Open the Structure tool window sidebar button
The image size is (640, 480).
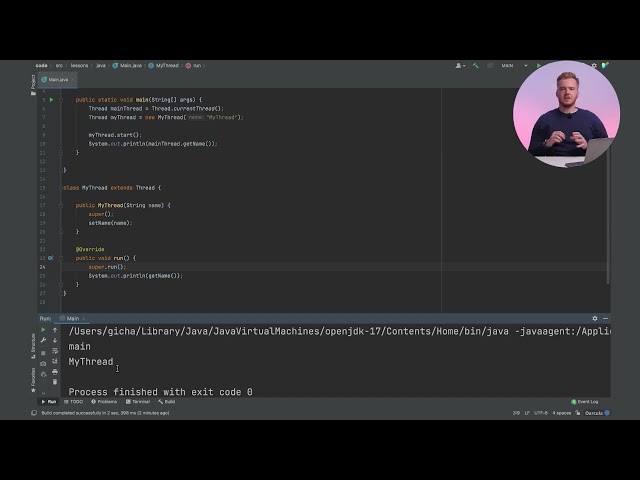(33, 346)
